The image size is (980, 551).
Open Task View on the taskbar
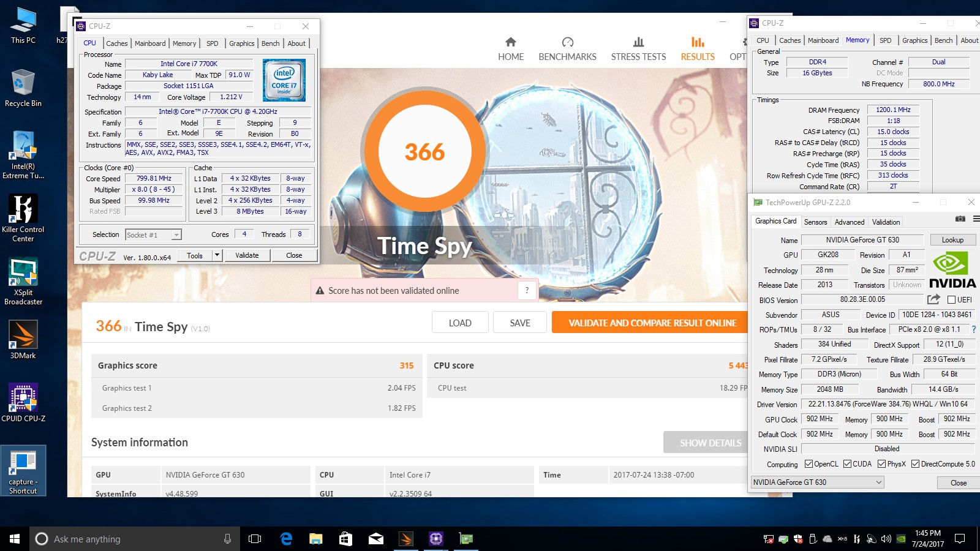[255, 539]
